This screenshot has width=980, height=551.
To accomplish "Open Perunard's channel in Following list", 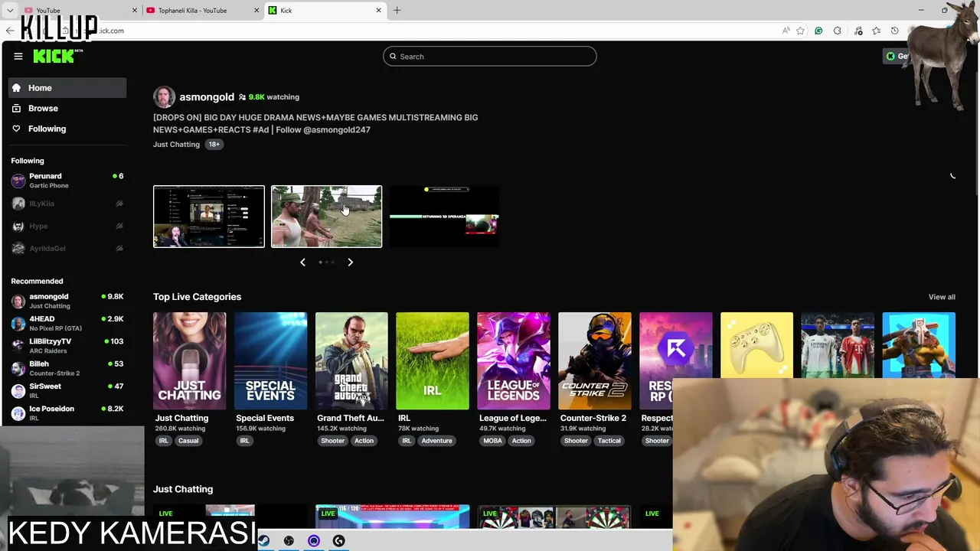I will tap(67, 181).
